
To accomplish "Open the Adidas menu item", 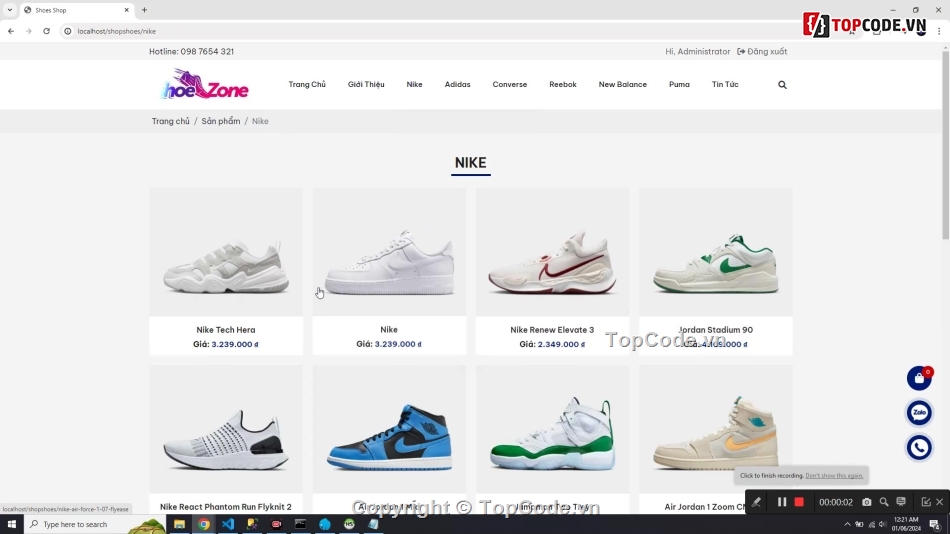I will 457,85.
